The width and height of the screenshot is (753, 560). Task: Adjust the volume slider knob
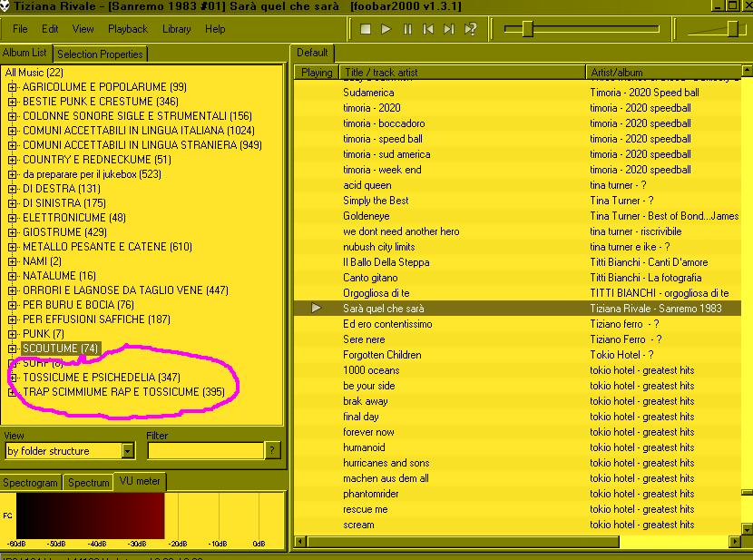click(733, 29)
